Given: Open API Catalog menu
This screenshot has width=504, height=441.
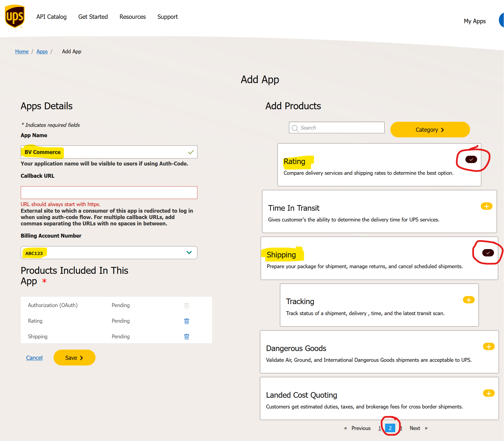Looking at the screenshot, I should [x=51, y=17].
